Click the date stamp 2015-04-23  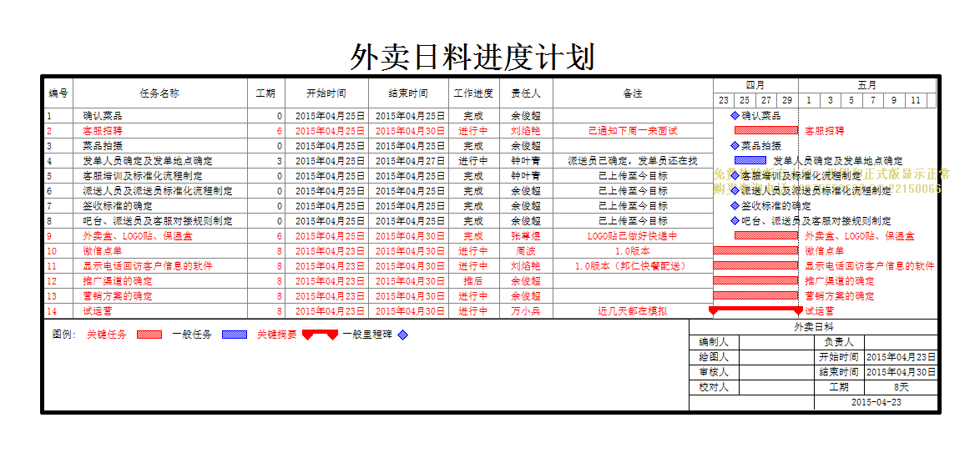coord(876,402)
